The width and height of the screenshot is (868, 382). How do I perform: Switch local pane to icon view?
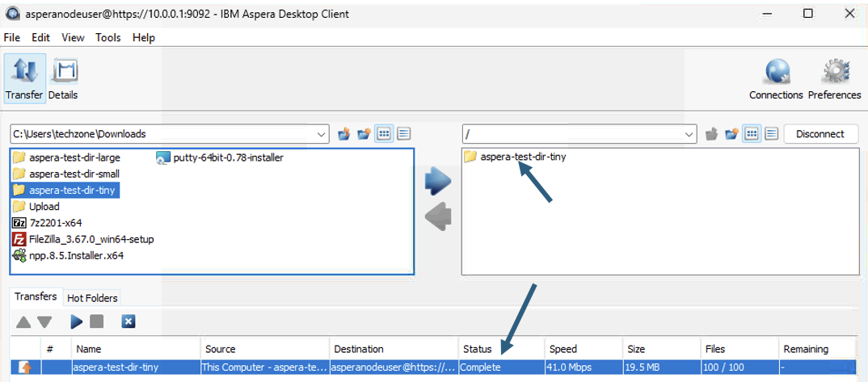tap(383, 134)
